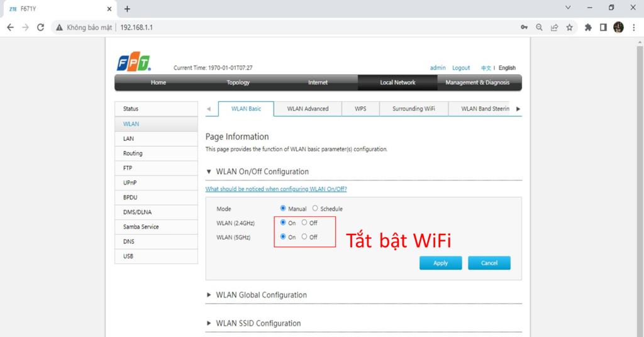Switch to WLAN Advanced tab
Screen dimensions: 644x337
click(308, 109)
